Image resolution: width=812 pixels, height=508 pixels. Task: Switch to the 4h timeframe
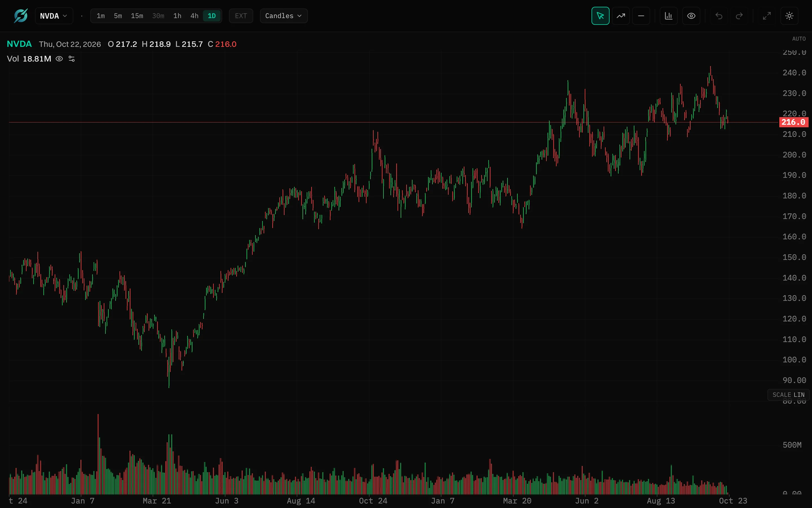(x=194, y=16)
